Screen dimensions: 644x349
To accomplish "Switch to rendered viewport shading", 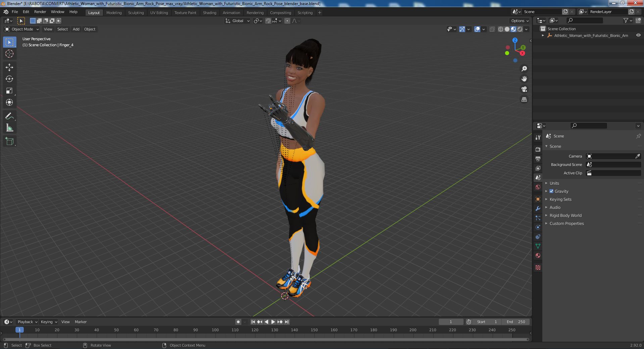I will [x=520, y=29].
